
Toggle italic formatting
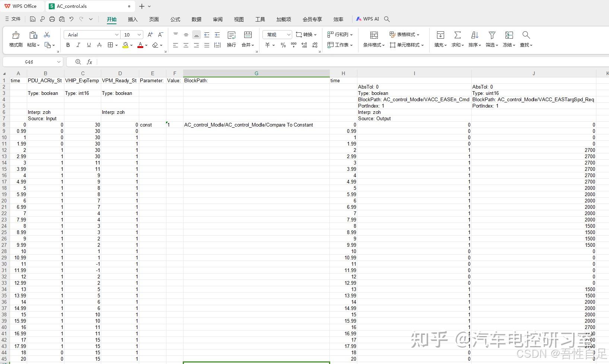78,45
